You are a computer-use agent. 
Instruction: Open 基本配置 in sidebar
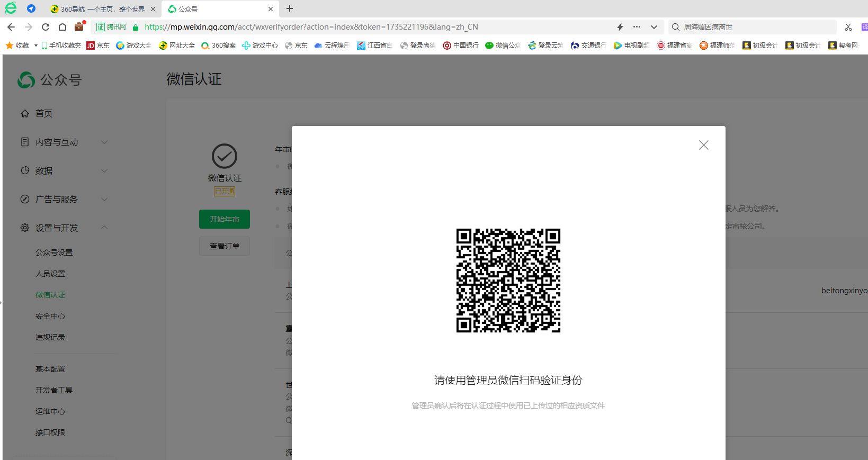coord(50,369)
